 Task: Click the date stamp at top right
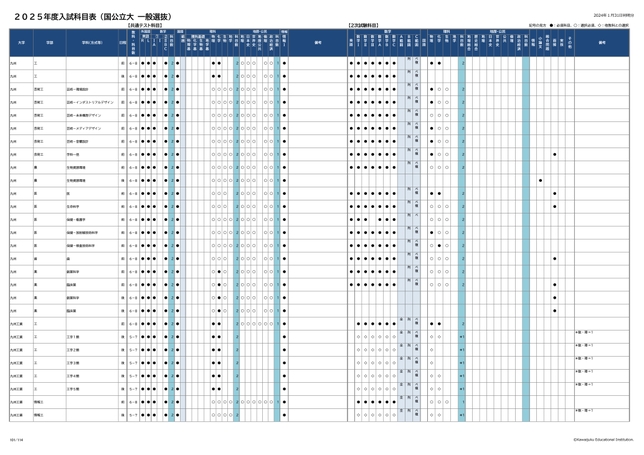tap(613, 15)
